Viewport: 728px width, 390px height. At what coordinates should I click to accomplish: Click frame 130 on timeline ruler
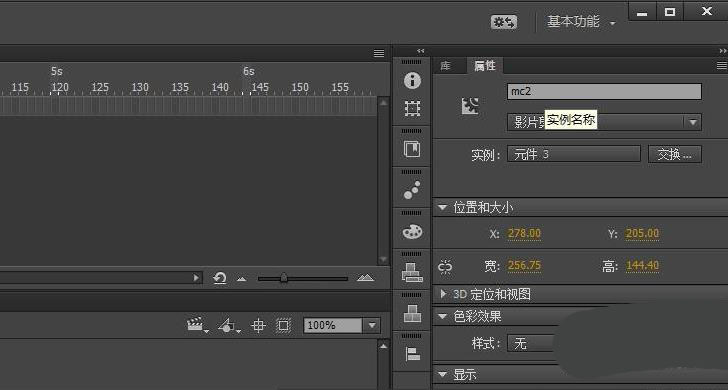click(x=140, y=87)
